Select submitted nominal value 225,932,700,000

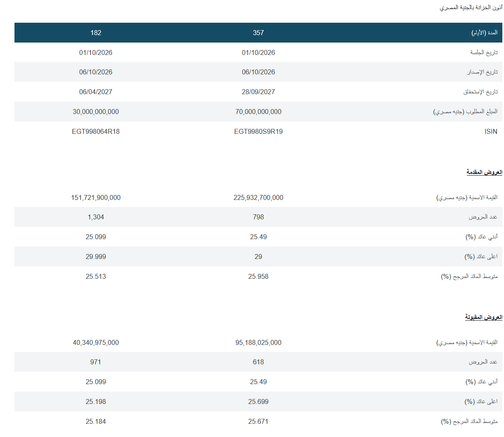[x=258, y=197]
